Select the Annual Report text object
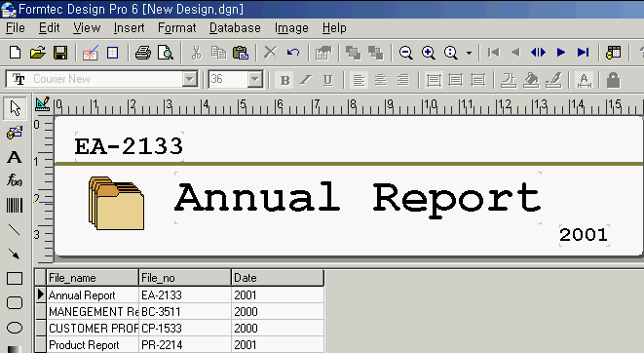This screenshot has width=644, height=353. pos(358,198)
